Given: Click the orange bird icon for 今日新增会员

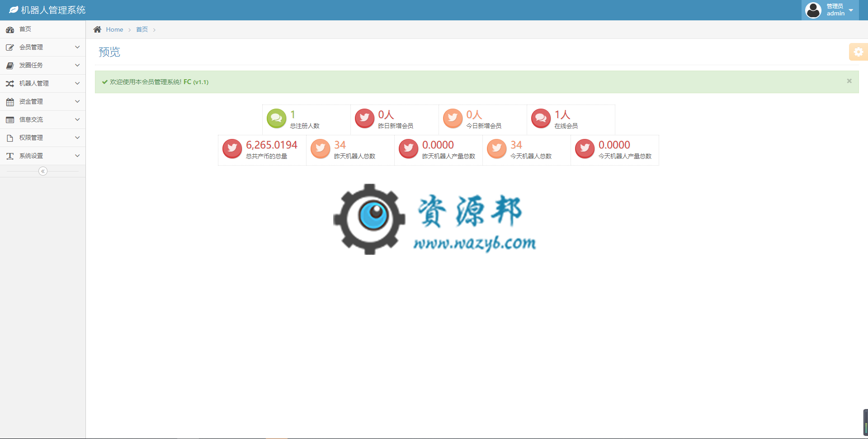Looking at the screenshot, I should pos(453,119).
